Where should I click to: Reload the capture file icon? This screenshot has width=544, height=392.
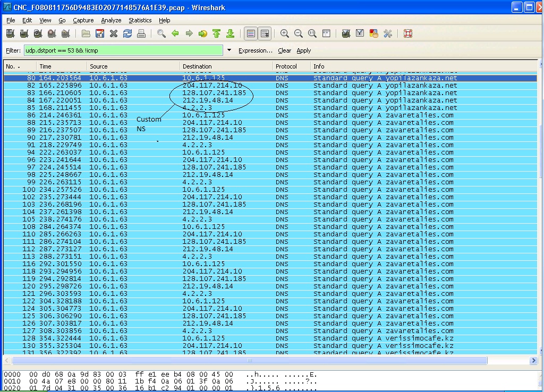127,33
